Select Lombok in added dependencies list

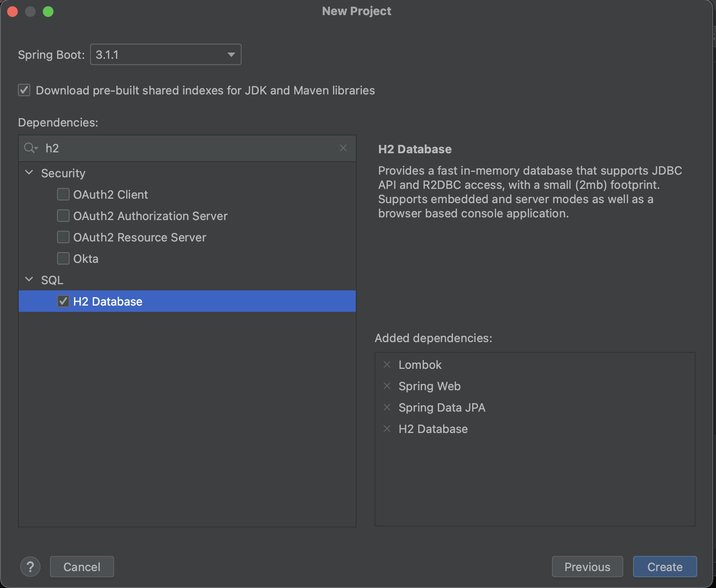[420, 365]
